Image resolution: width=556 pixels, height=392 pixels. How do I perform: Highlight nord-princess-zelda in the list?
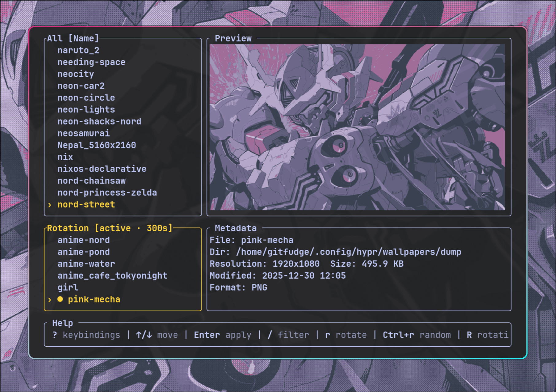click(x=107, y=193)
